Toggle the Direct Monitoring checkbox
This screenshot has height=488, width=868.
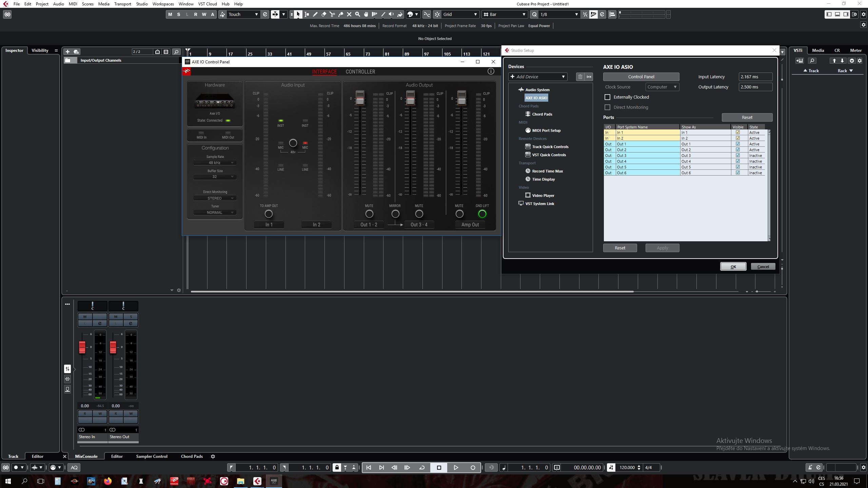(607, 107)
